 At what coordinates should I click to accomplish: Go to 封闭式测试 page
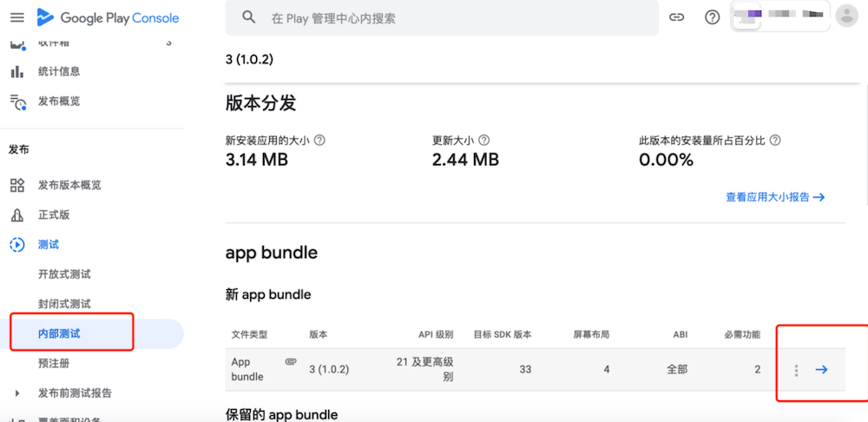(64, 304)
